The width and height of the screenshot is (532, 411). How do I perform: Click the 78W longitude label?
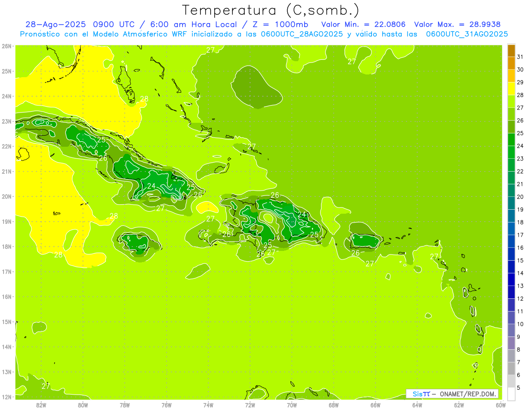125,405
